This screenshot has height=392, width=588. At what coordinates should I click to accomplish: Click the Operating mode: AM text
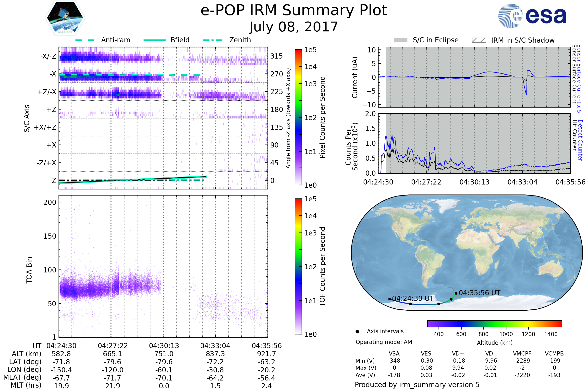[384, 342]
